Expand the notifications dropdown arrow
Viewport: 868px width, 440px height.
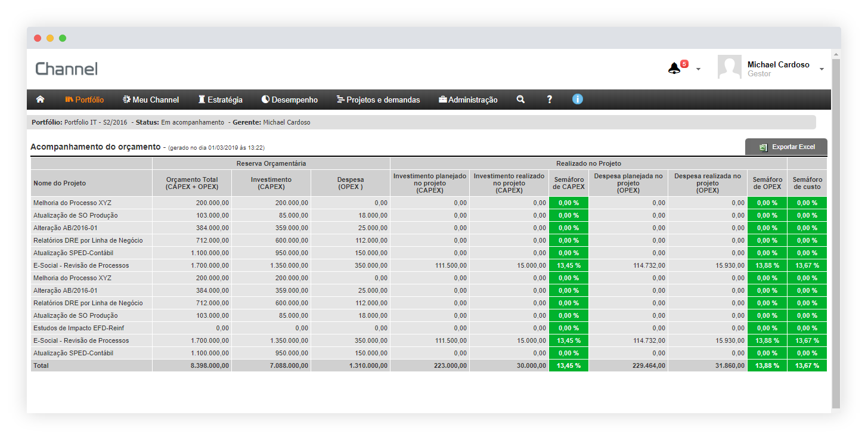[x=698, y=69]
